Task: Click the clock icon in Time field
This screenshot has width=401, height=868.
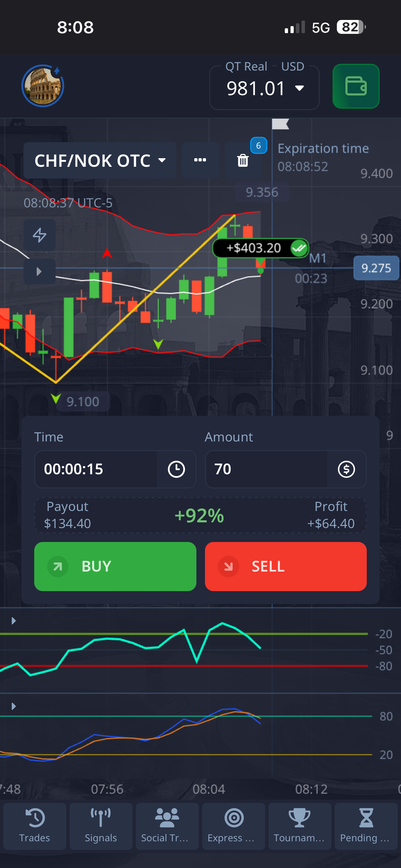Action: point(176,469)
